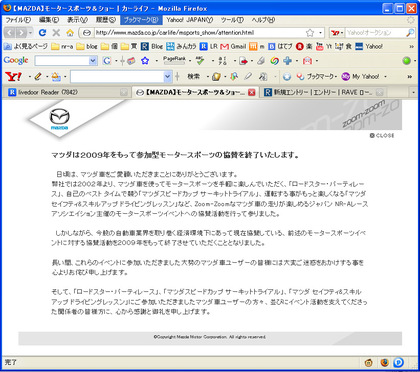
Task: Click into the URL address field
Action: click(199, 33)
